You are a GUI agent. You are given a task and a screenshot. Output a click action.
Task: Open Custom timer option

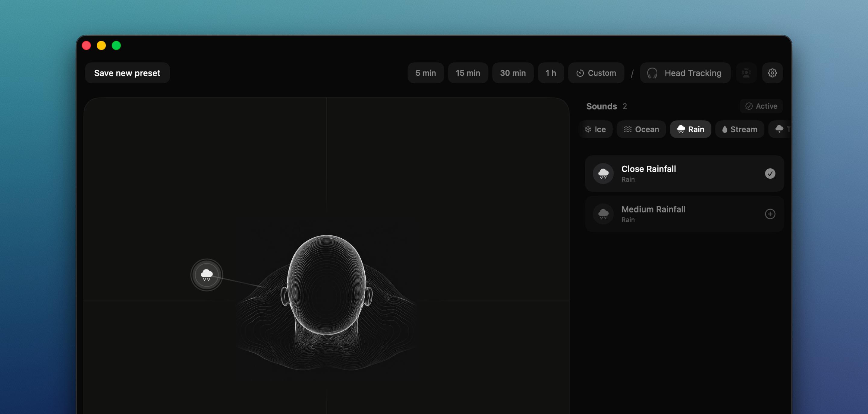(596, 73)
